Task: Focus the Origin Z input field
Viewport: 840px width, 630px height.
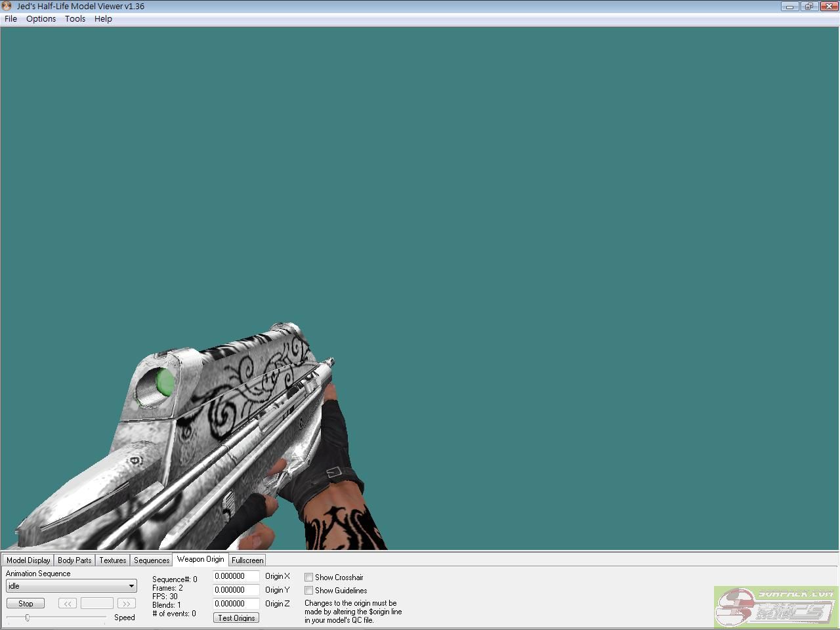Action: 236,604
